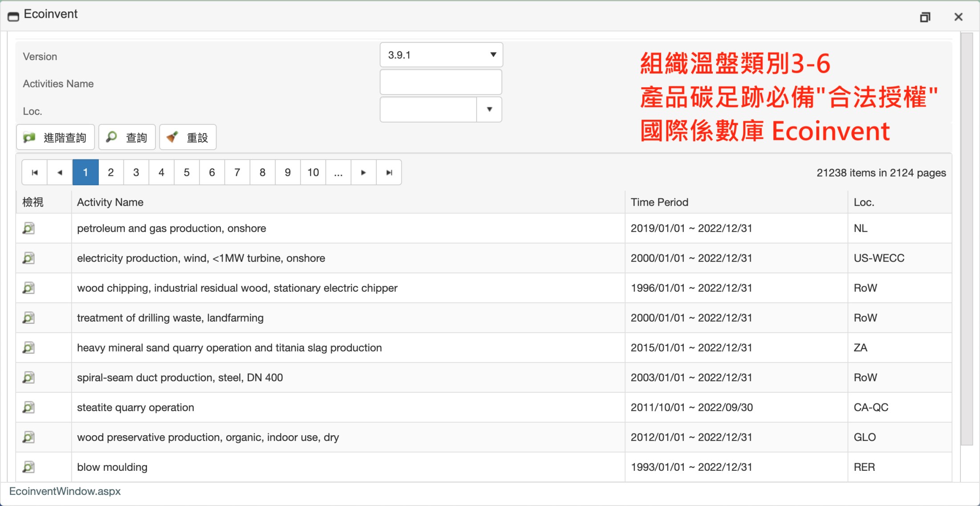This screenshot has height=506, width=980.
Task: Click location cell 'CA-QC'
Action: click(871, 407)
